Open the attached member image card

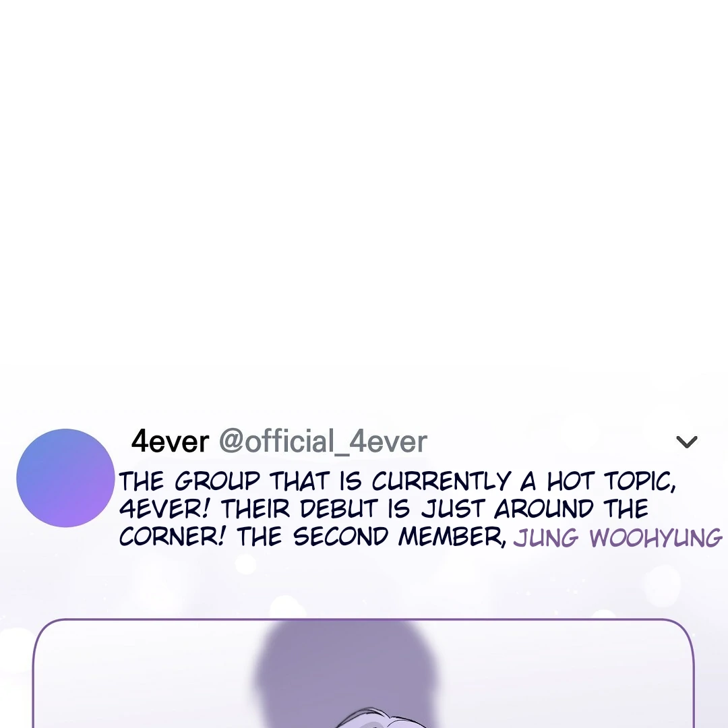coord(363,673)
